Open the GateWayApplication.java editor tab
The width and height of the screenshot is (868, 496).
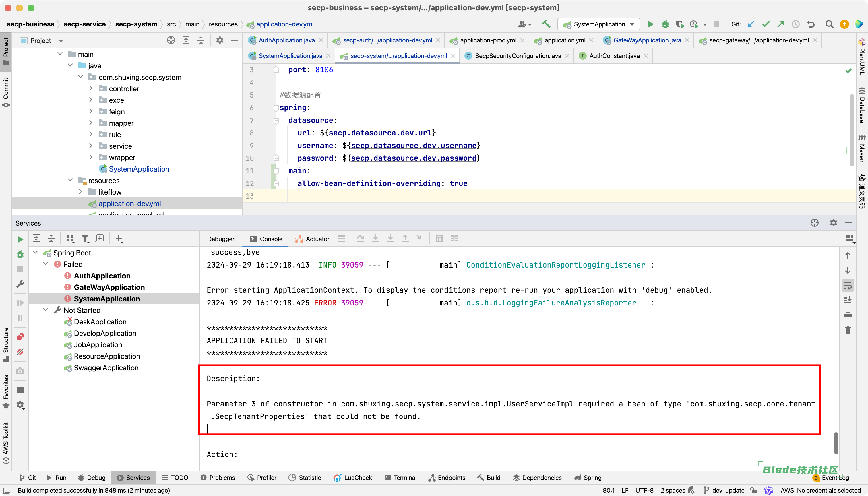647,40
